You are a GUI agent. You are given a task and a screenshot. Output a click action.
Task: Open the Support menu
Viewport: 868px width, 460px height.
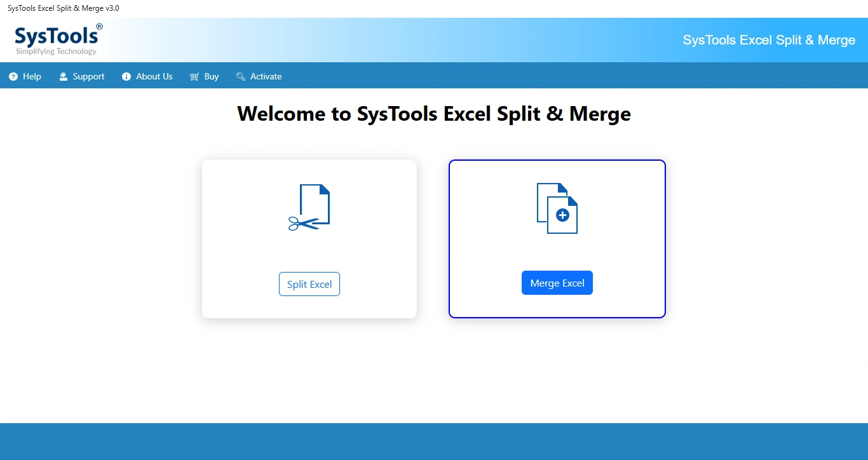coord(87,76)
